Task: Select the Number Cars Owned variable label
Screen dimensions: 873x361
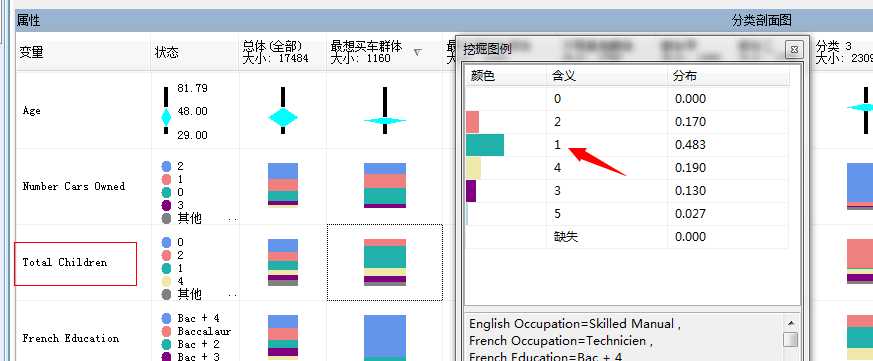Action: click(73, 187)
